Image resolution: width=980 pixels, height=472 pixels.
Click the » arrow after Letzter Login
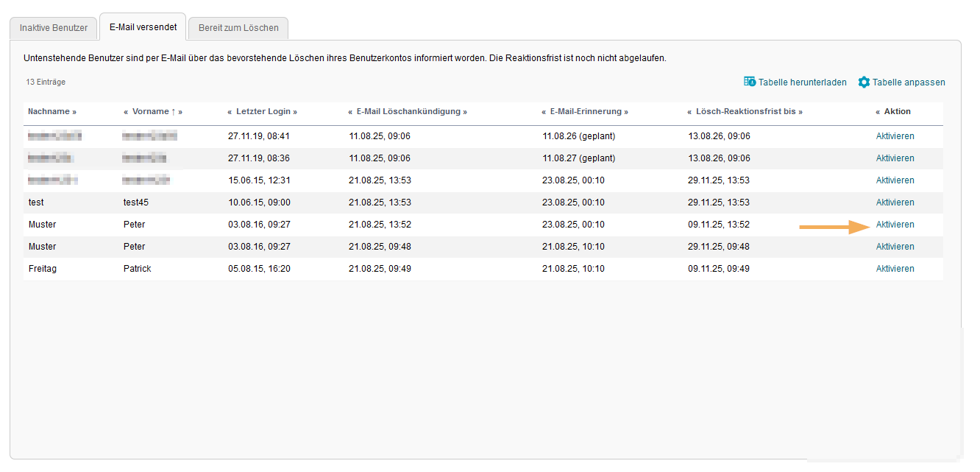pos(294,111)
